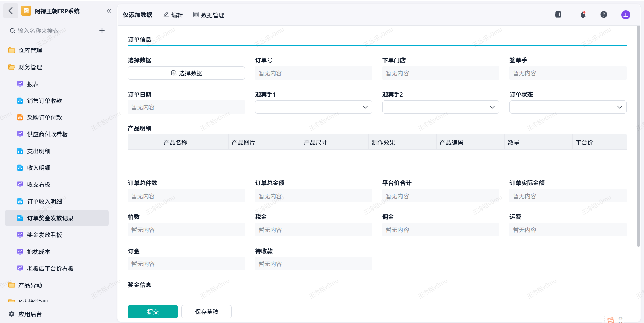The width and height of the screenshot is (644, 323).
Task: Click the 选择数据 button
Action: [x=186, y=73]
